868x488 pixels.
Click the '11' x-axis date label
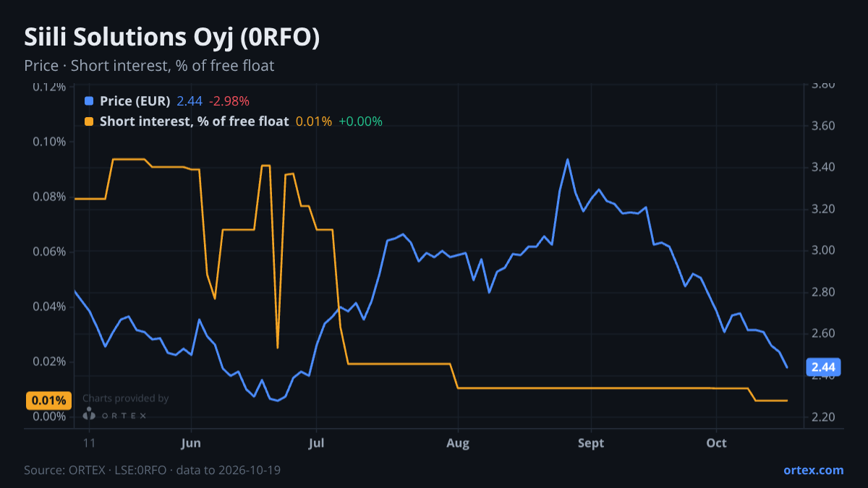point(90,443)
